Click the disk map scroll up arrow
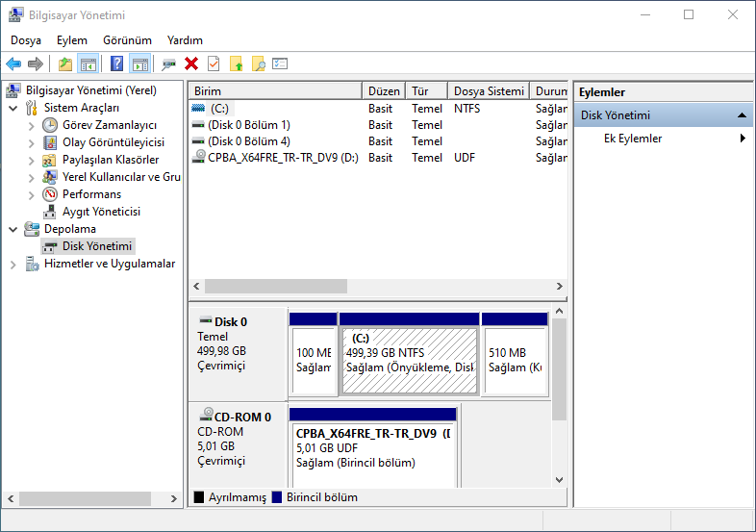Screen dimensions: 756x532 tap(559, 311)
